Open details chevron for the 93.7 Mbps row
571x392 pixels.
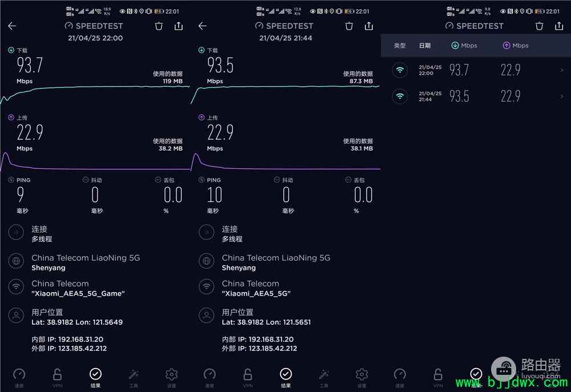[562, 70]
